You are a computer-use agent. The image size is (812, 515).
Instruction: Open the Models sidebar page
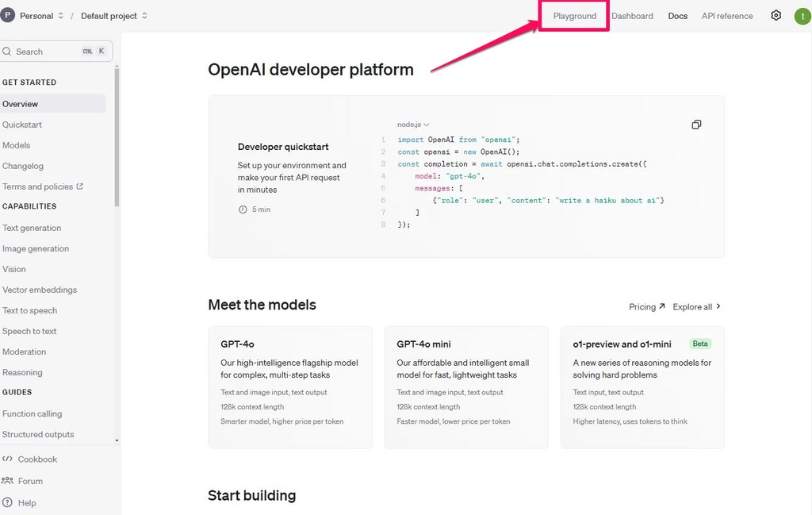click(x=16, y=145)
